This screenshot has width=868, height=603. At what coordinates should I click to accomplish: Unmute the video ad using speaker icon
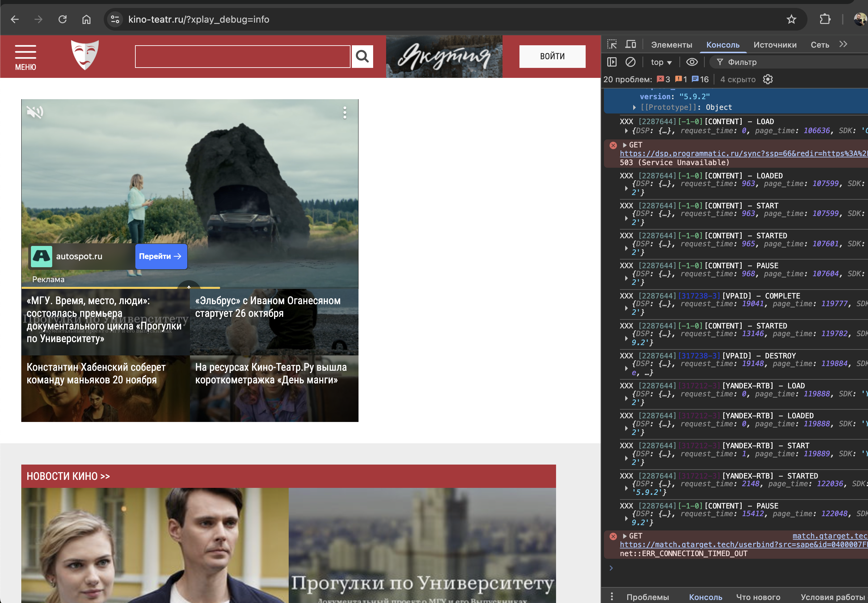[x=35, y=112]
